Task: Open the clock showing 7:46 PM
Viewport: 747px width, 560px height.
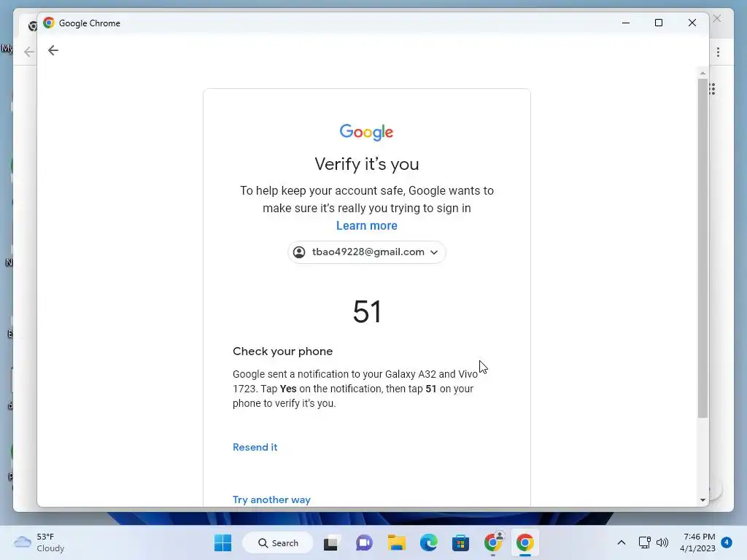Action: click(697, 542)
